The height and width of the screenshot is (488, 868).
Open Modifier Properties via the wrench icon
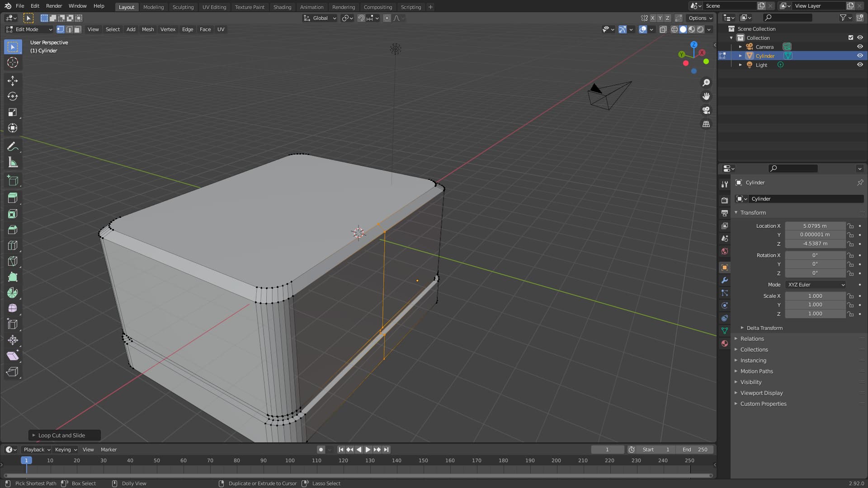click(725, 280)
